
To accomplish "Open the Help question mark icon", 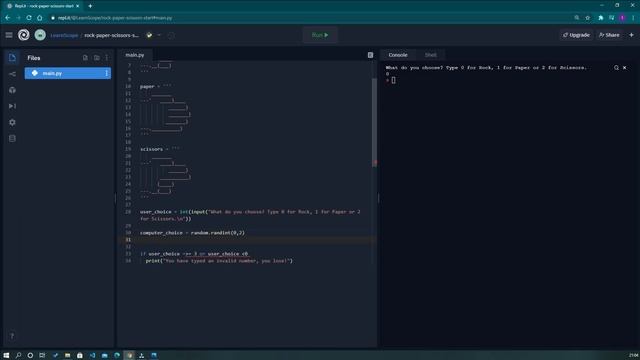I will [x=12, y=336].
